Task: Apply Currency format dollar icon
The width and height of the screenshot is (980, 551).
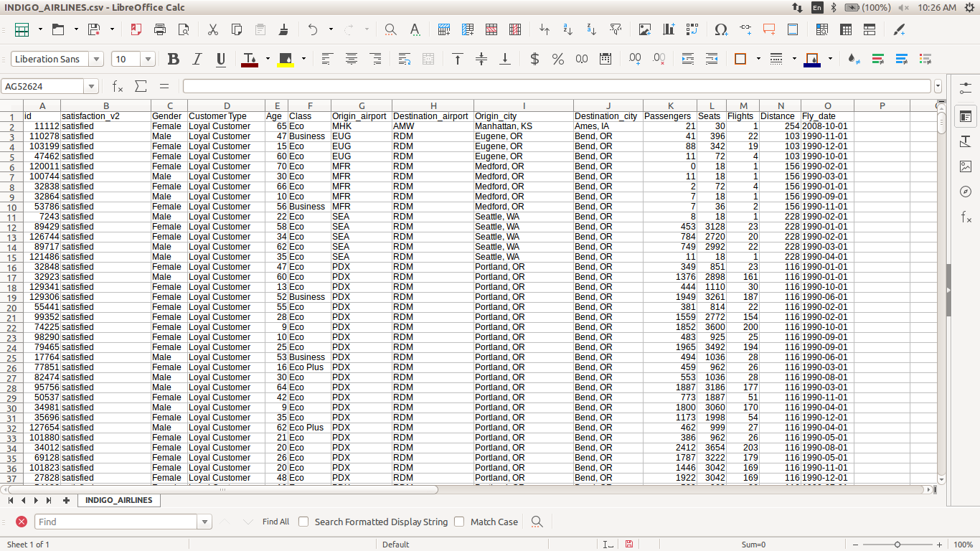Action: [x=534, y=59]
